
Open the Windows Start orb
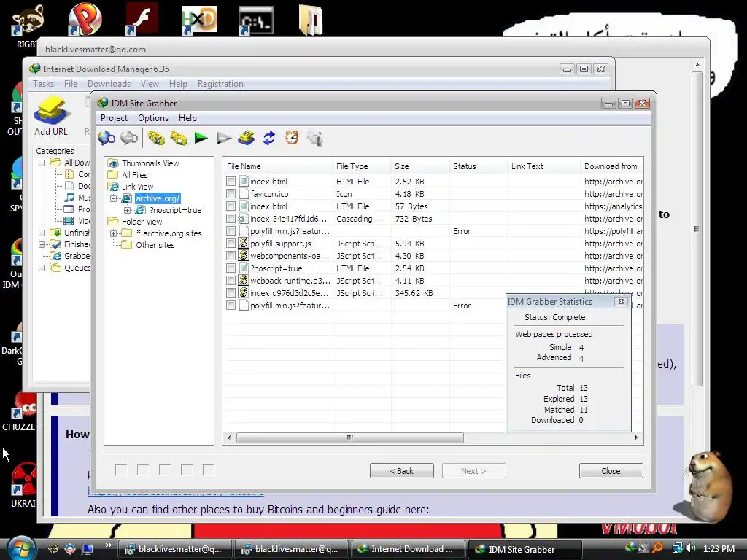pos(20,548)
